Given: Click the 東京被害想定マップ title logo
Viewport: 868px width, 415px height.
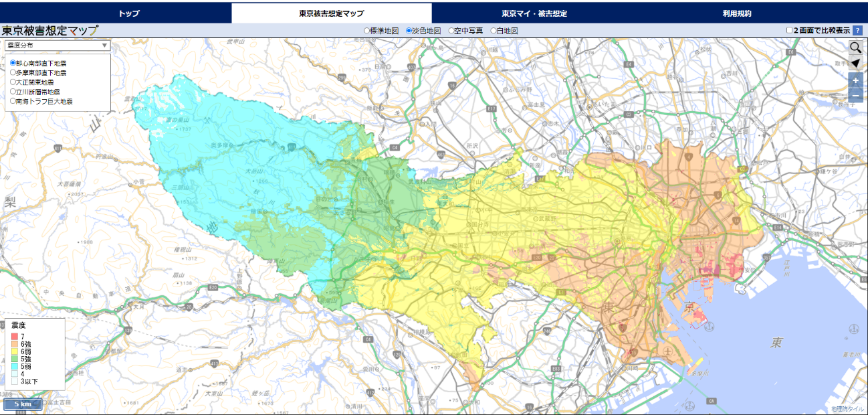Looking at the screenshot, I should [49, 31].
